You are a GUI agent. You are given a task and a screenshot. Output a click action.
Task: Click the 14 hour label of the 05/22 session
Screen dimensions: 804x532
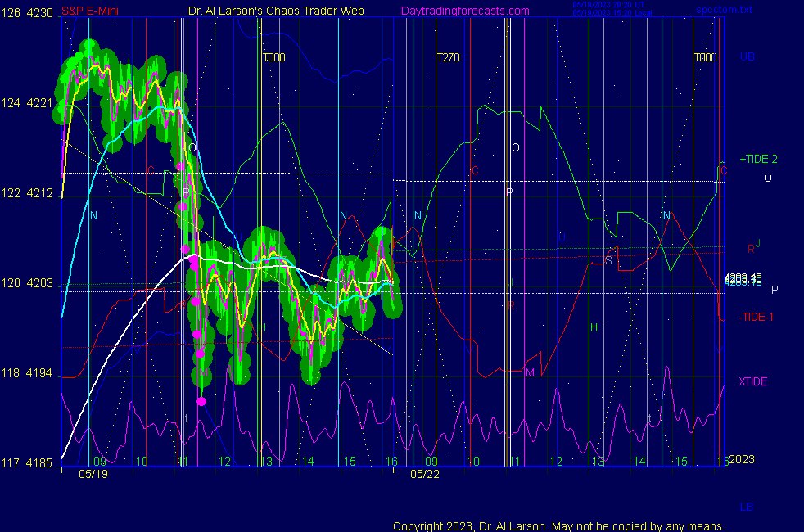[639, 462]
